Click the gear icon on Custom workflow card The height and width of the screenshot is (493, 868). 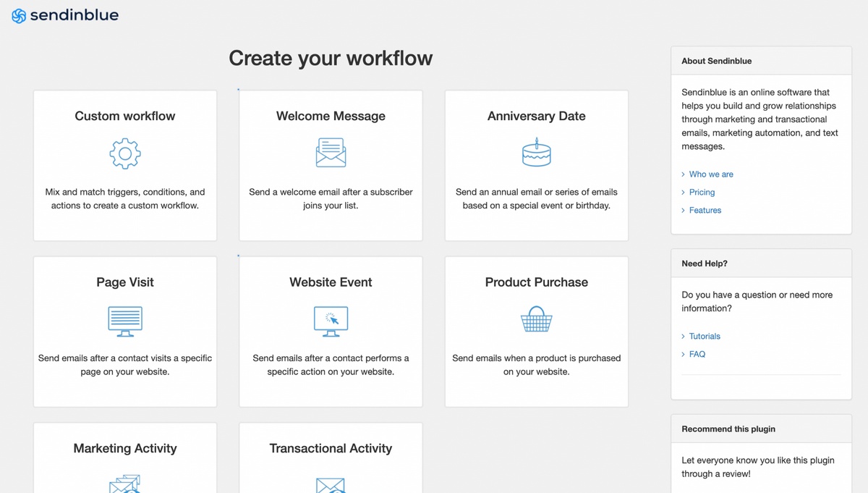pos(124,153)
